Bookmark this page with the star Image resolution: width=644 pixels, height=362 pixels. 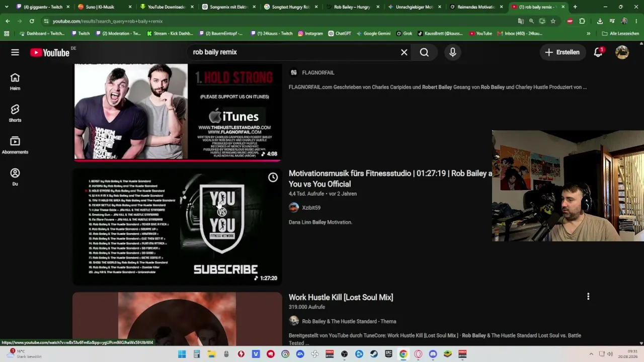coord(553,21)
